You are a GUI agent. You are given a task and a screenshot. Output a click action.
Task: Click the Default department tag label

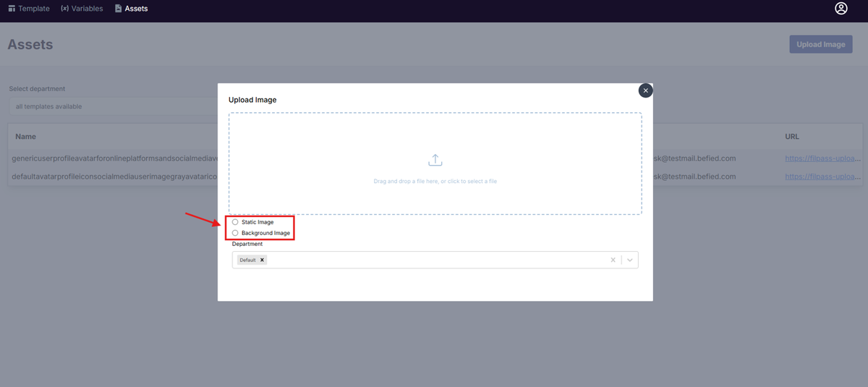tap(248, 260)
